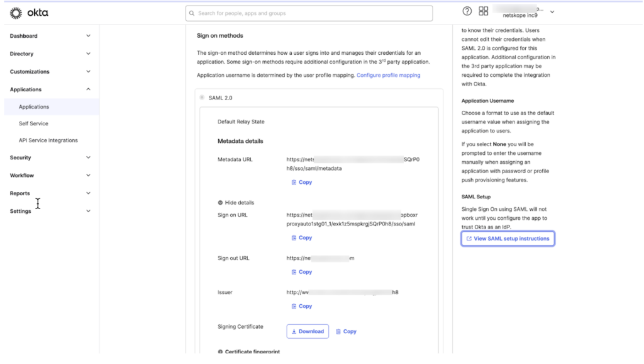Click the Default Relay State label
The image size is (644, 364).
[x=241, y=122]
